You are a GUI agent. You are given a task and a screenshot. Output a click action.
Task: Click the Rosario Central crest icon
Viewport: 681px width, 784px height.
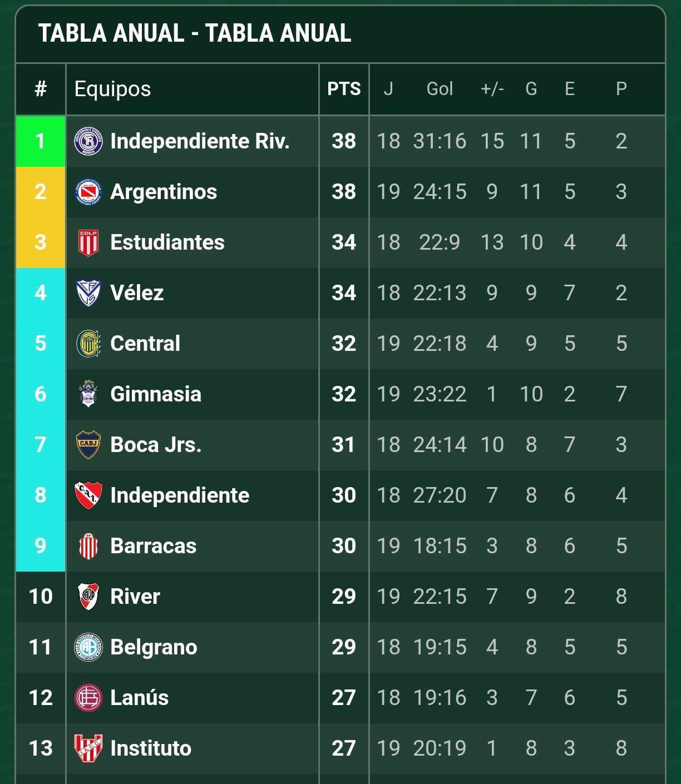click(x=88, y=344)
